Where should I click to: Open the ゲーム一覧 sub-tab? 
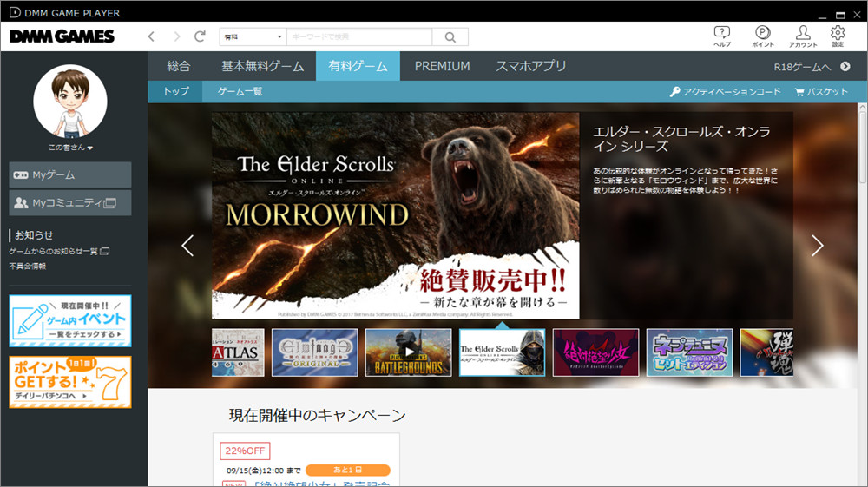[240, 91]
